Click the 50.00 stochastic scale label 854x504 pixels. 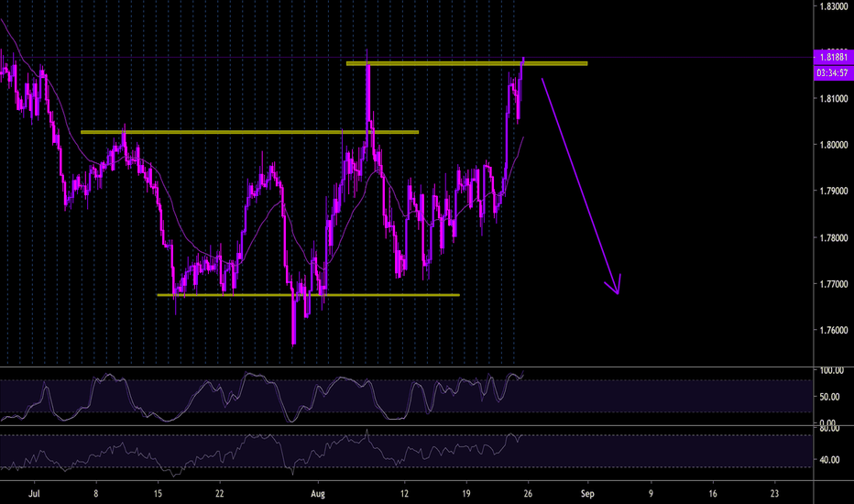829,397
